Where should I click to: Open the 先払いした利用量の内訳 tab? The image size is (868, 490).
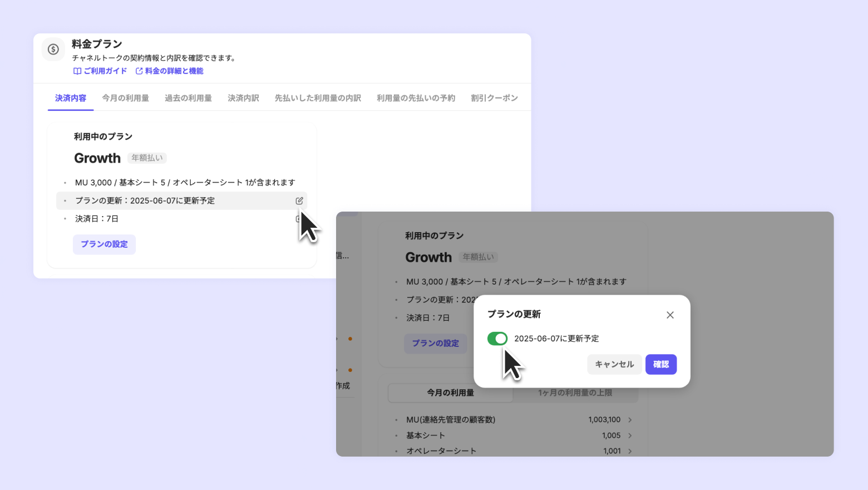pos(318,98)
